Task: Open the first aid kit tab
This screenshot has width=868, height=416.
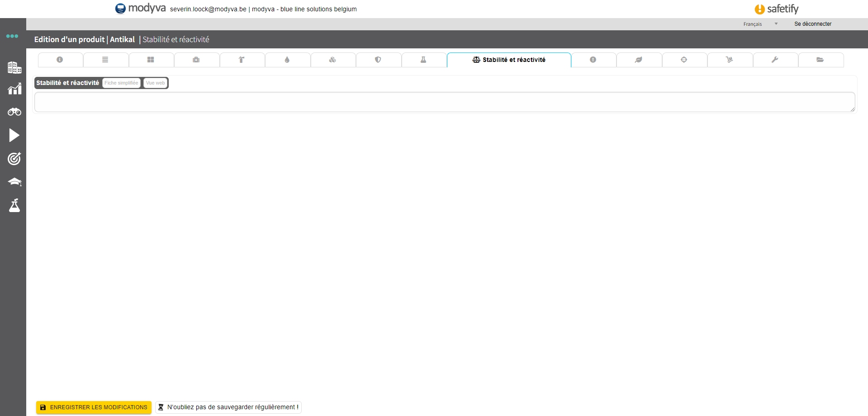Action: 197,60
